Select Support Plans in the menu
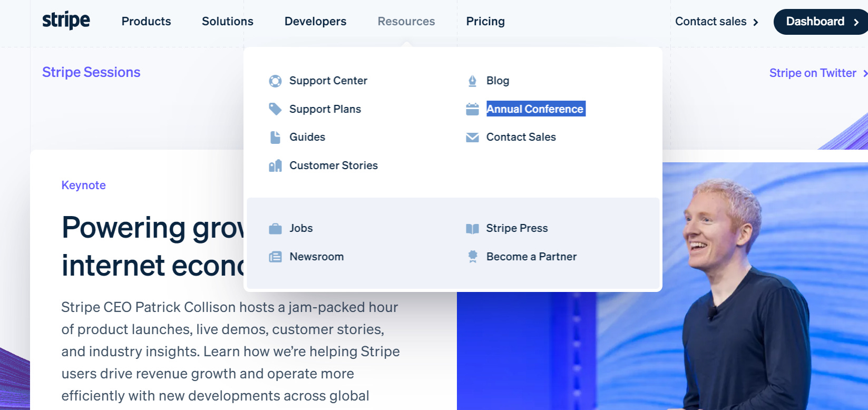The image size is (868, 410). tap(325, 109)
